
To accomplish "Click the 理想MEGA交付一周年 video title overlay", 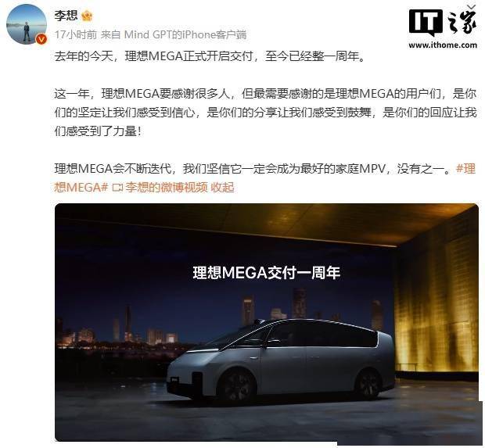I will (x=267, y=273).
